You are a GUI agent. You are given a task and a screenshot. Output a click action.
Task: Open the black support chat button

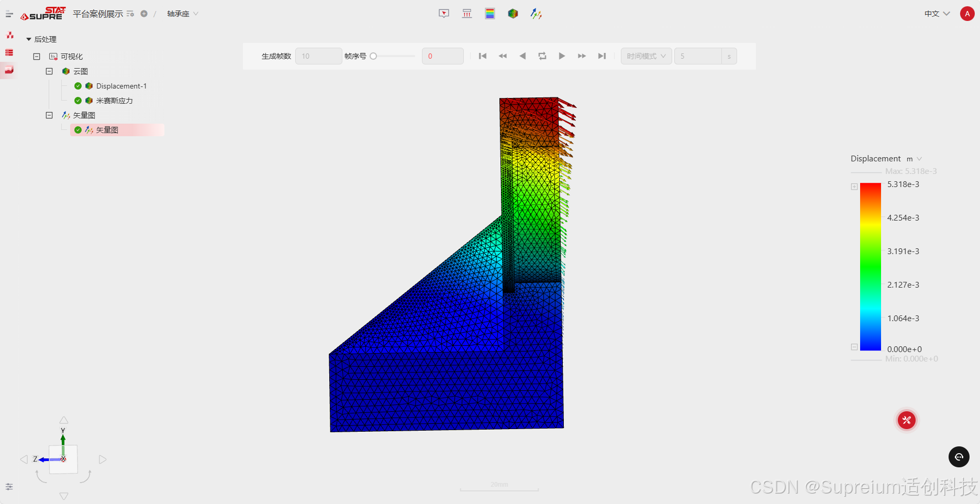coord(959,457)
